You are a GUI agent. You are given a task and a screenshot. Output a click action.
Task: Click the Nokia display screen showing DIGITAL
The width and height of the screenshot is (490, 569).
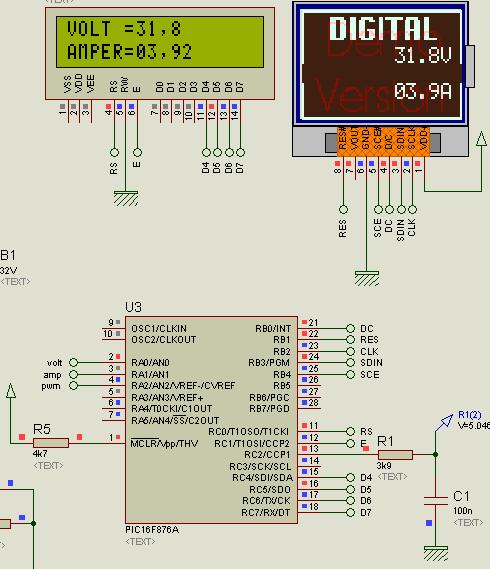[382, 65]
